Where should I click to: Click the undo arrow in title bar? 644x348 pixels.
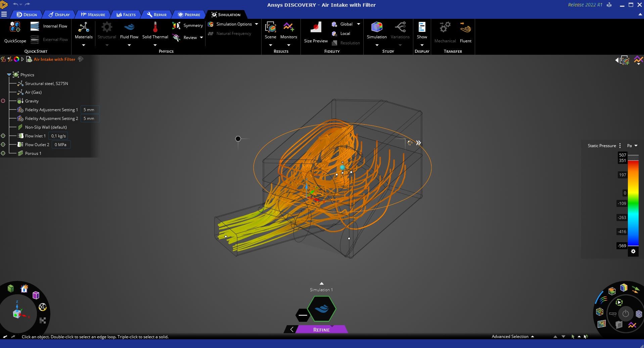pos(15,4)
